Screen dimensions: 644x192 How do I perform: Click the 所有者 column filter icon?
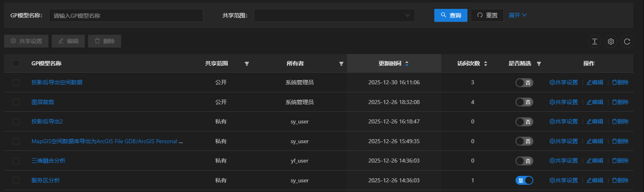tap(341, 64)
